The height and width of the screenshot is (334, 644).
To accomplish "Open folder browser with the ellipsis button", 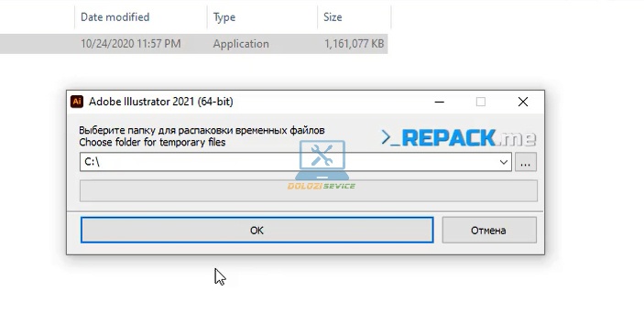I will [526, 162].
